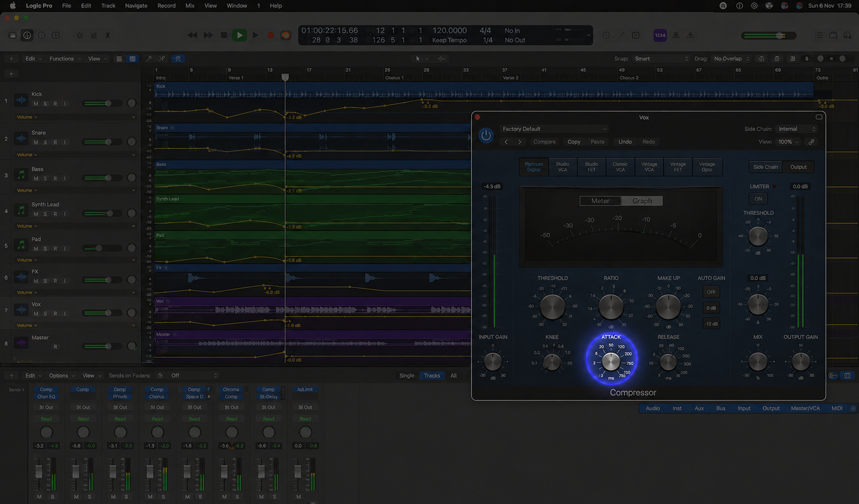The width and height of the screenshot is (859, 504).
Task: Go to the next preset in the Vox plug-in
Action: [x=519, y=142]
